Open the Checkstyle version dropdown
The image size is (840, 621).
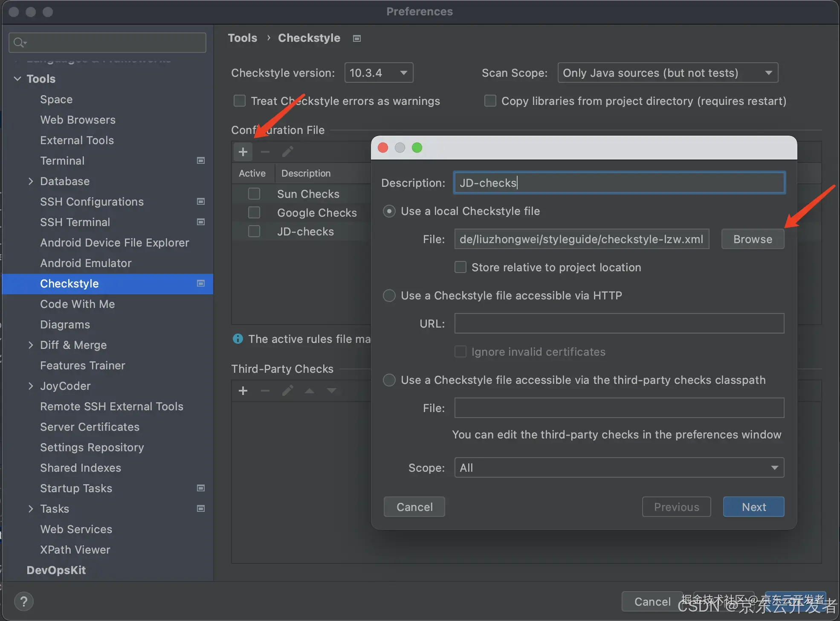379,73
